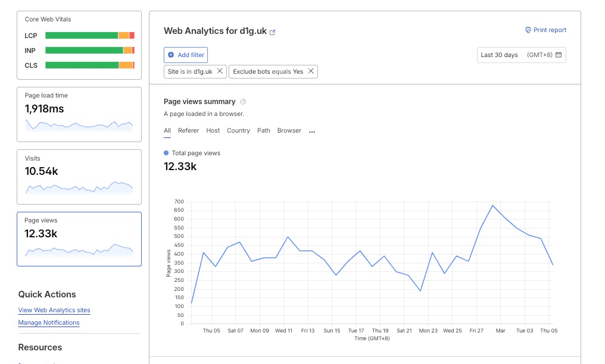Click the tooltip icon beside Page views summary
This screenshot has width=605, height=364.
point(242,101)
